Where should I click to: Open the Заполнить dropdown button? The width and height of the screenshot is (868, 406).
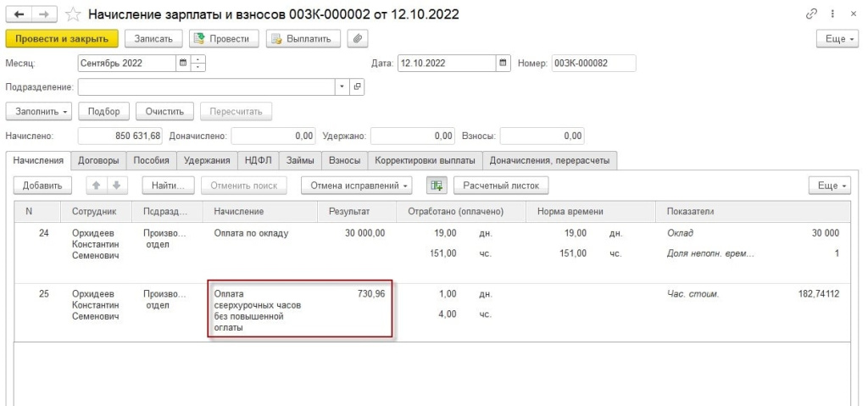[38, 111]
